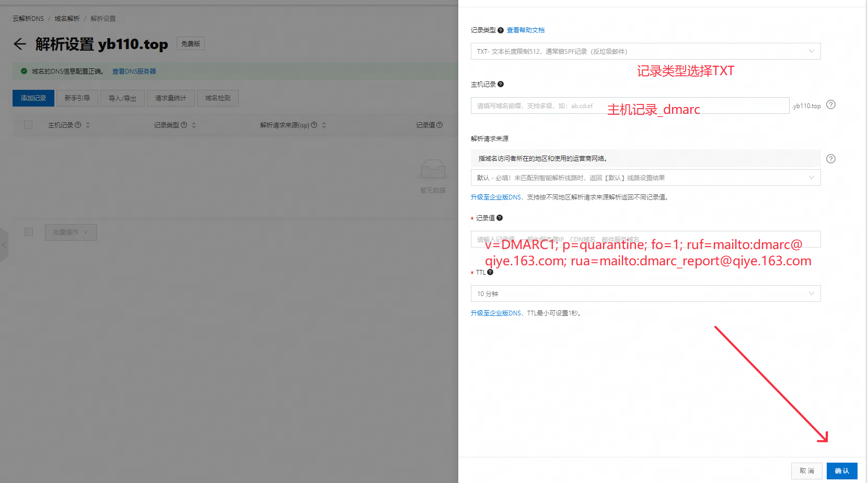The height and width of the screenshot is (483, 868).
Task: Click the 免费版 badge beside domain title
Action: pos(191,44)
